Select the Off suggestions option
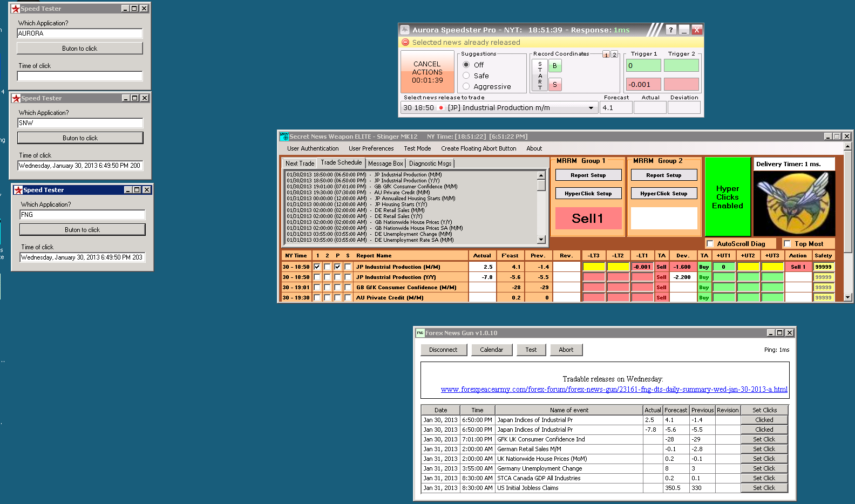 tap(466, 65)
